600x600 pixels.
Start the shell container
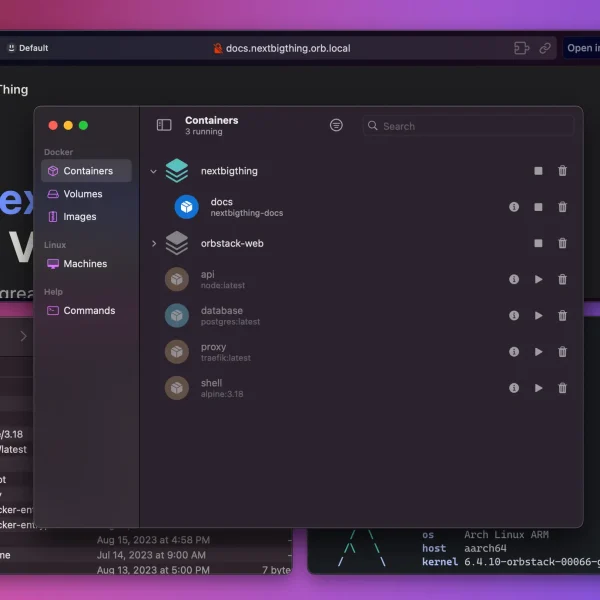pos(538,388)
